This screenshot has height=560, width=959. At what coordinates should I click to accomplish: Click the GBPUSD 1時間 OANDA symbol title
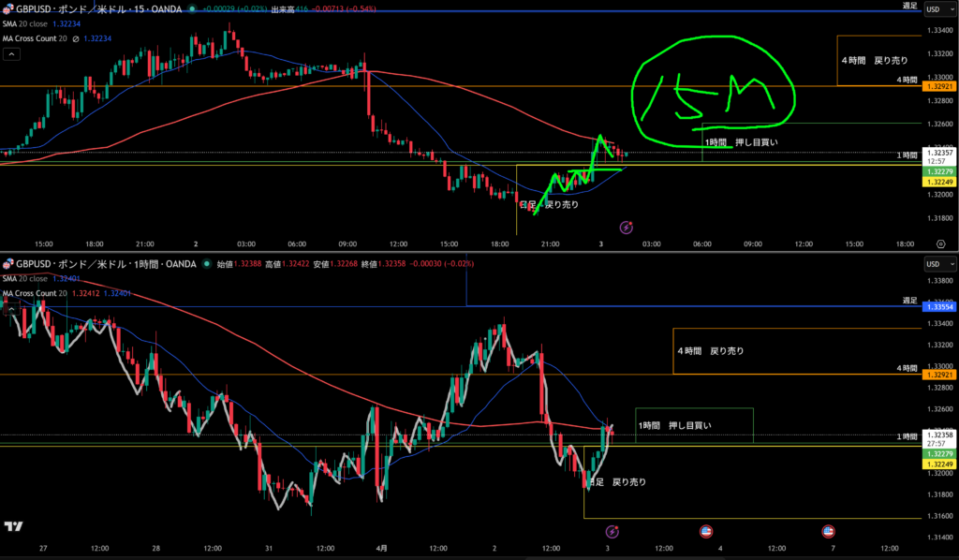point(105,265)
